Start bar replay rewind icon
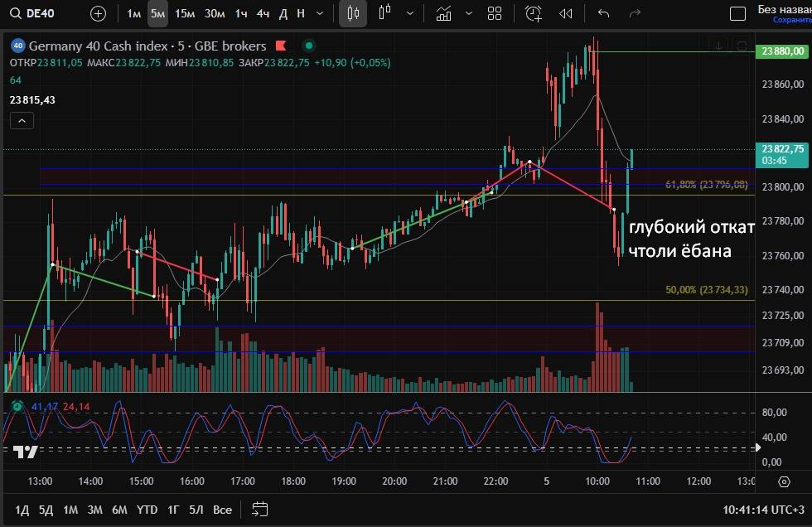 [x=566, y=13]
